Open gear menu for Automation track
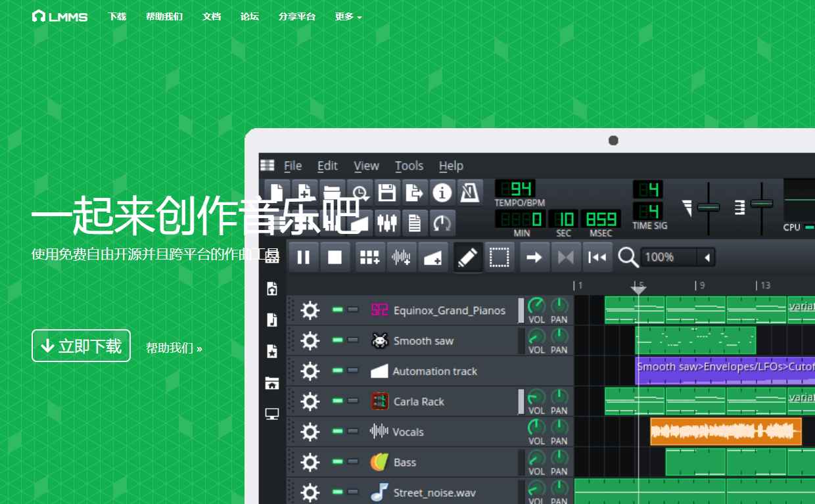Viewport: 815px width, 504px height. (310, 371)
